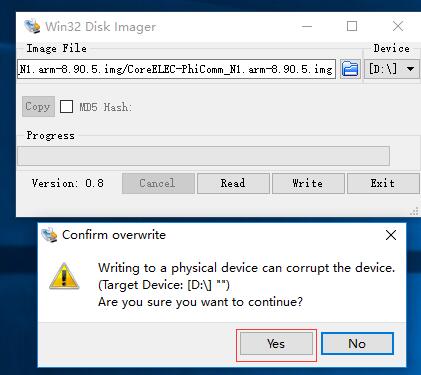The width and height of the screenshot is (421, 375).
Task: Select the [D:\] device combo box
Action: [391, 69]
